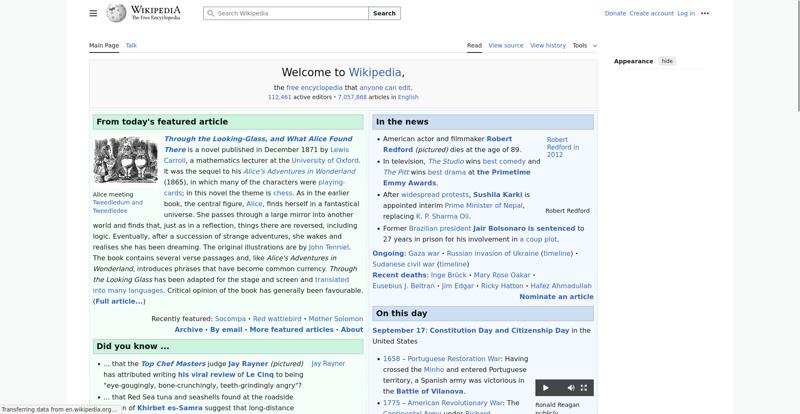Click Create account link
Image resolution: width=800 pixels, height=414 pixels.
652,13
